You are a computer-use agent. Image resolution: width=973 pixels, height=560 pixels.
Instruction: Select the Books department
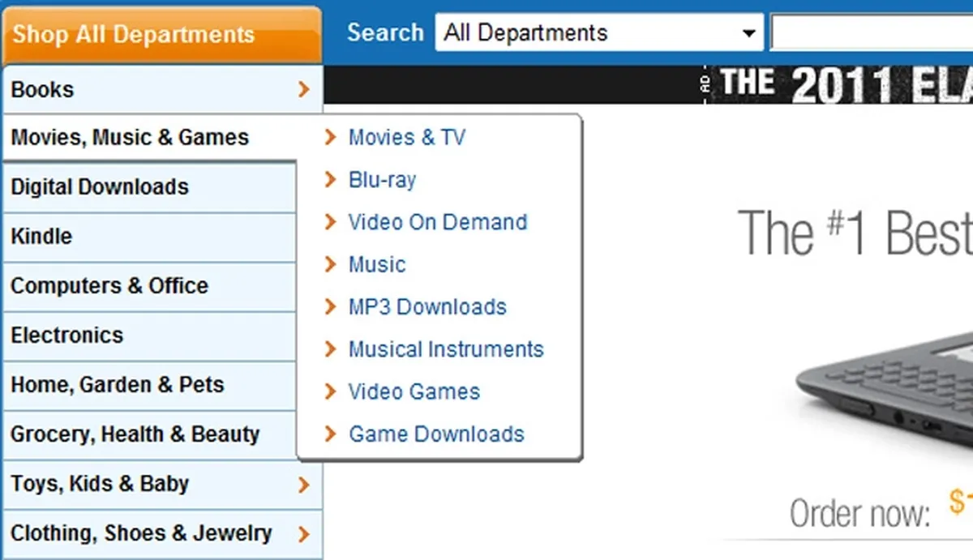[x=162, y=89]
